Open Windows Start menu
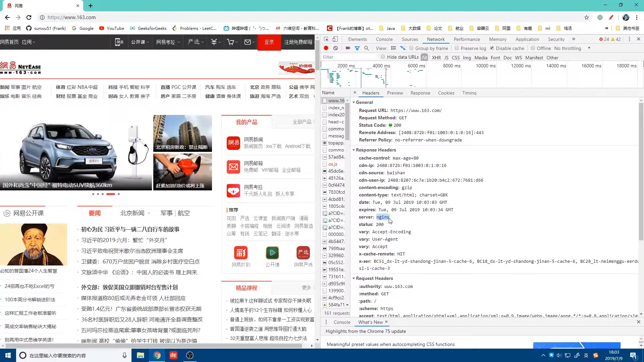The height and width of the screenshot is (362, 644). tap(8, 355)
